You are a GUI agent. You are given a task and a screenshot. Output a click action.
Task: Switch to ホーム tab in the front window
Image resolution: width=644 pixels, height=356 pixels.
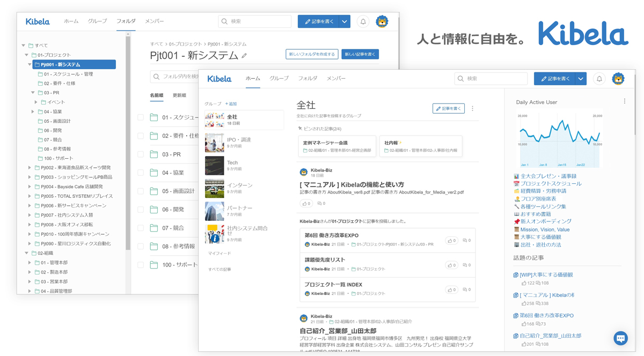coord(253,79)
